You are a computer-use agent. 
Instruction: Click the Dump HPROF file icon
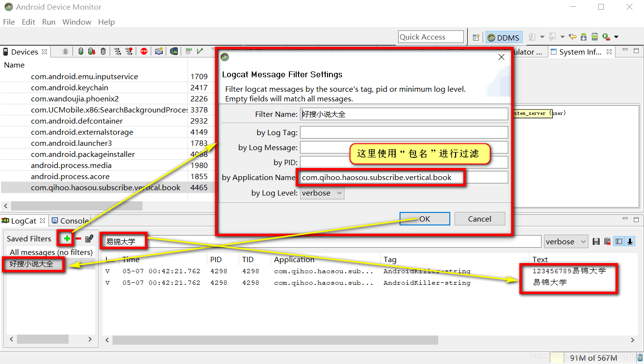91,51
